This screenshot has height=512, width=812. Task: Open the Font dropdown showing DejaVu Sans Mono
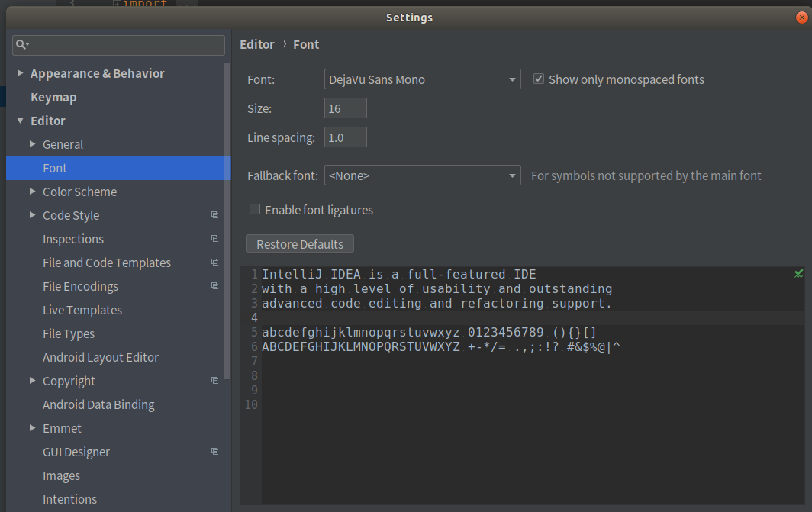pyautogui.click(x=422, y=79)
